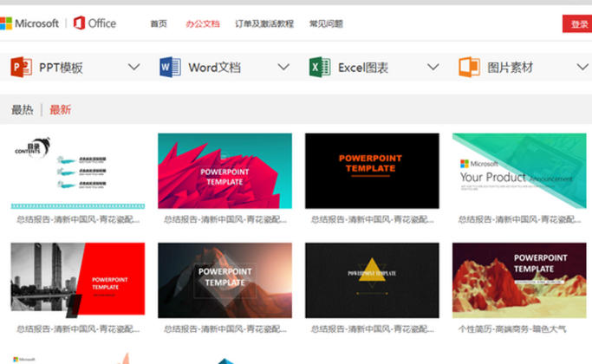The width and height of the screenshot is (592, 364).
Task: Expand the Excel图表 dropdown chevron
Action: (433, 67)
